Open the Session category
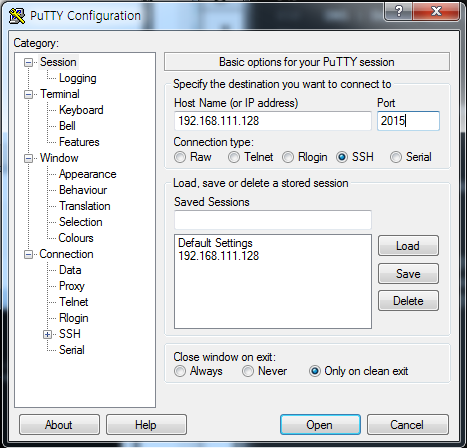Screen dimensions: 467x448 (58, 62)
